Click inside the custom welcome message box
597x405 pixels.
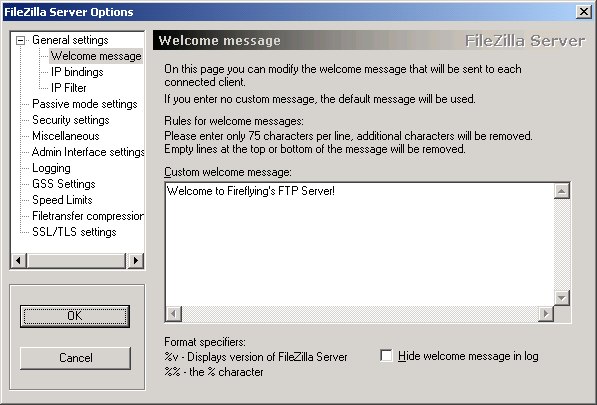(x=359, y=244)
